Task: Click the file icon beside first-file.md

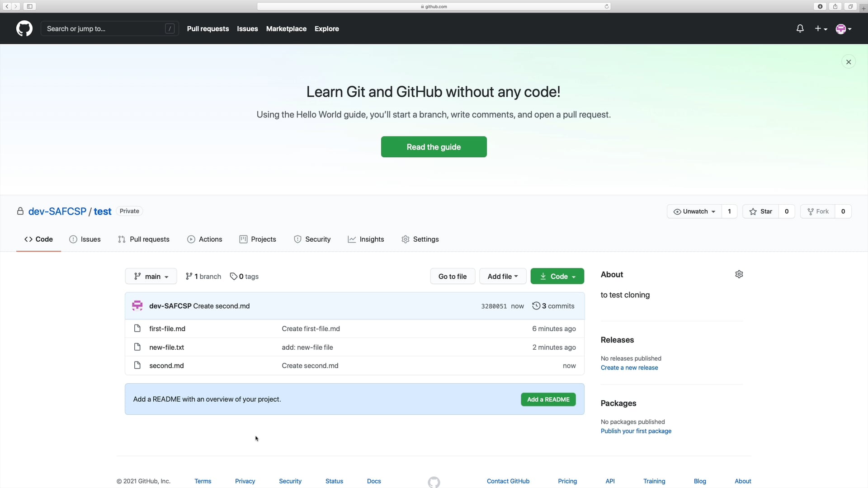Action: (x=137, y=328)
